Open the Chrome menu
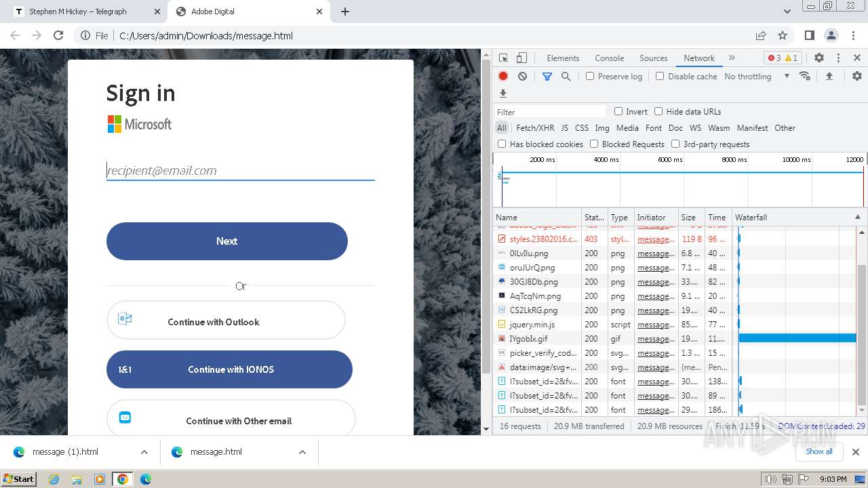The image size is (868, 488). [x=853, y=35]
